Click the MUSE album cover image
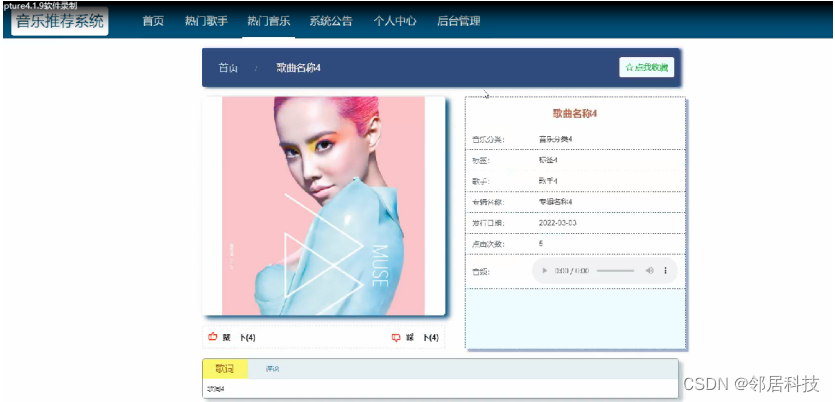 click(x=323, y=206)
